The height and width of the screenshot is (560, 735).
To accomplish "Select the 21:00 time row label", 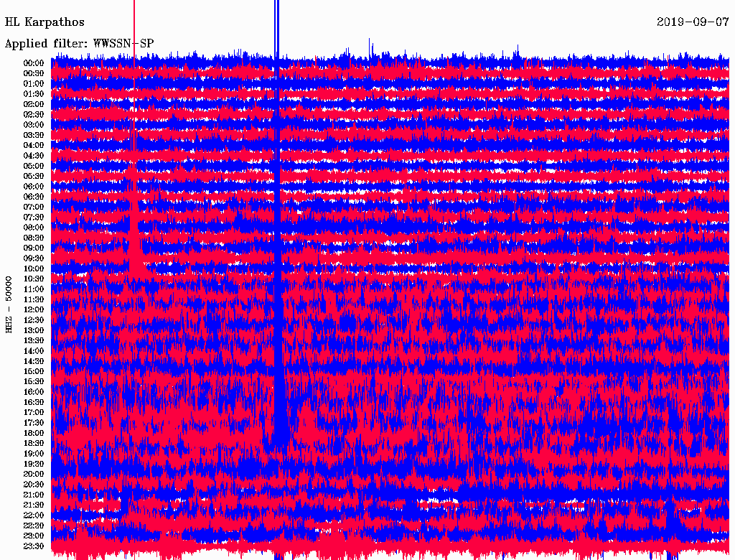I will [34, 495].
